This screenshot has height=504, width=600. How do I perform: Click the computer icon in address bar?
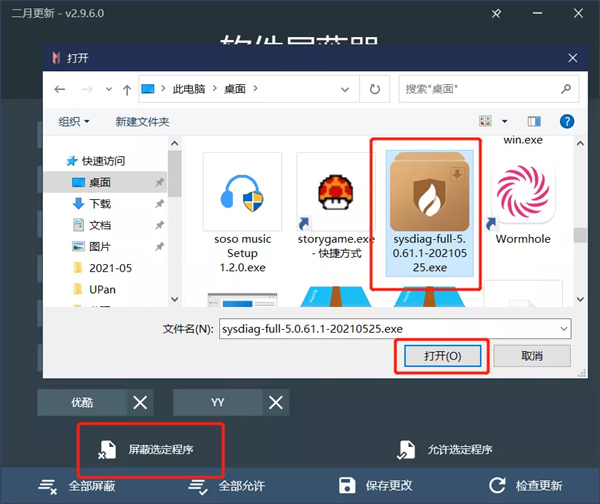148,89
